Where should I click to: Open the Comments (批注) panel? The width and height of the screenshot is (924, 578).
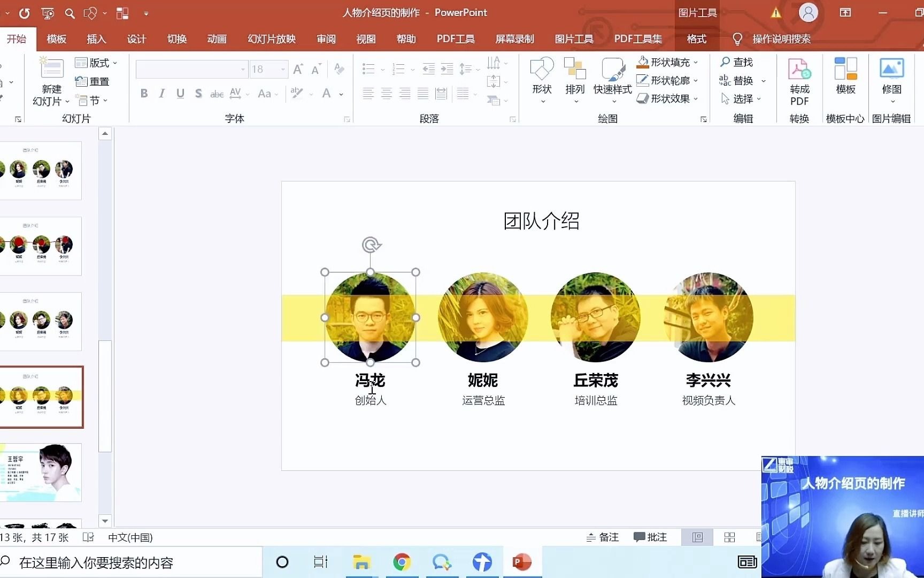pyautogui.click(x=651, y=537)
